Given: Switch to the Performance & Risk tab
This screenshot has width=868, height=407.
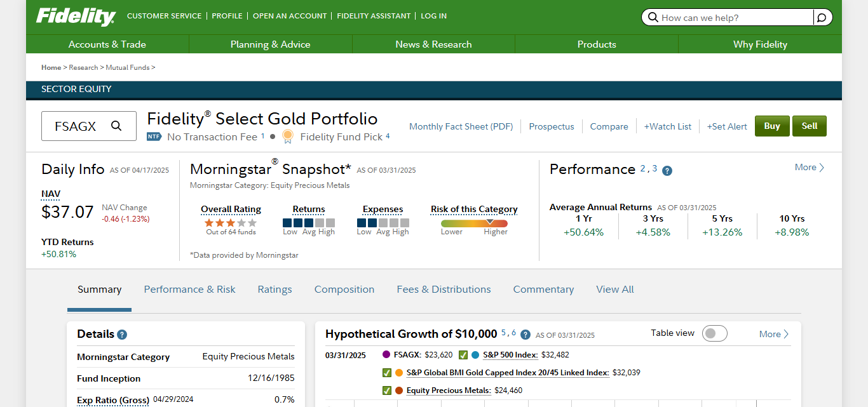Looking at the screenshot, I should point(189,290).
